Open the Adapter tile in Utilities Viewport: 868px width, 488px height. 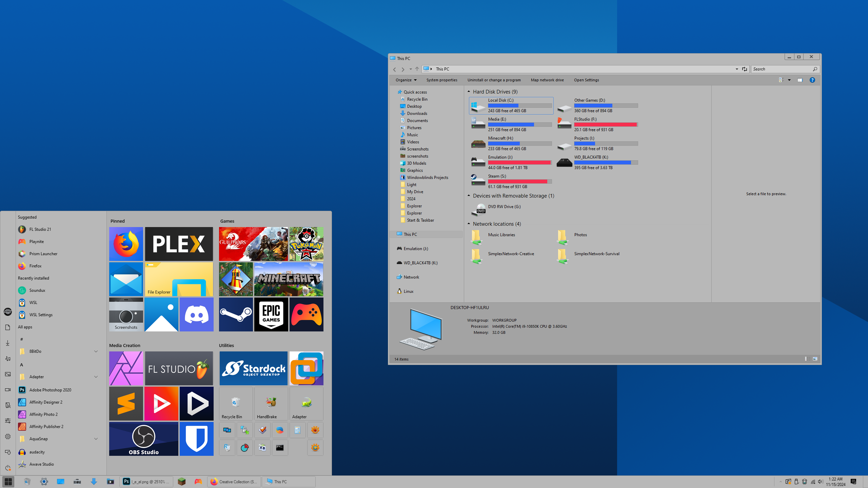click(x=307, y=404)
